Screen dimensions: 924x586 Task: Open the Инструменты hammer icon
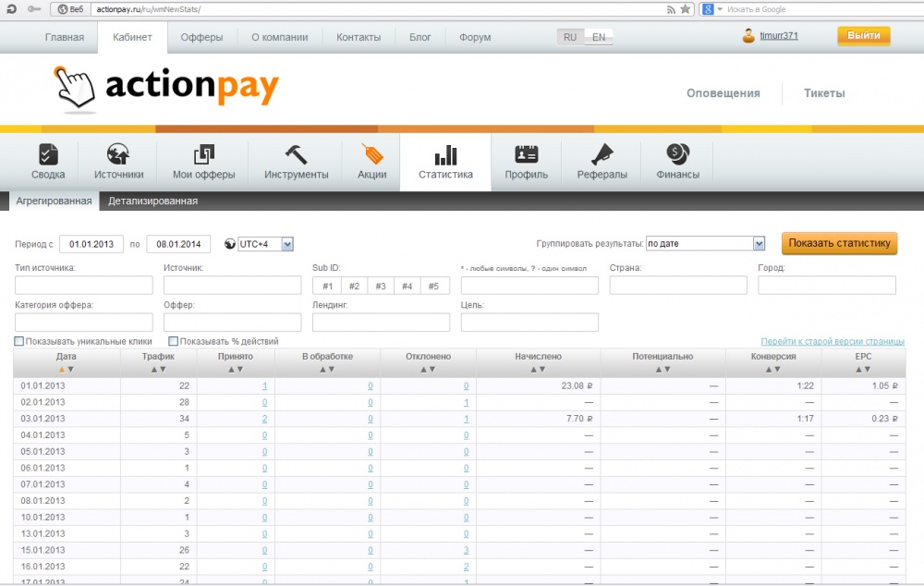click(x=296, y=154)
